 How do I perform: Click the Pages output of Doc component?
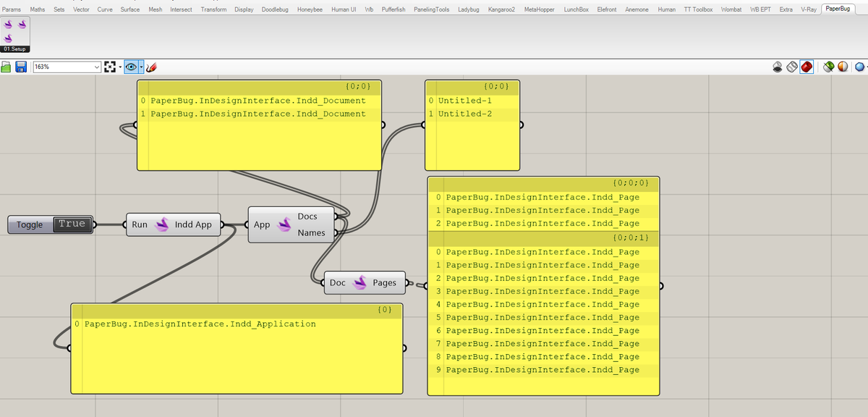tap(385, 282)
